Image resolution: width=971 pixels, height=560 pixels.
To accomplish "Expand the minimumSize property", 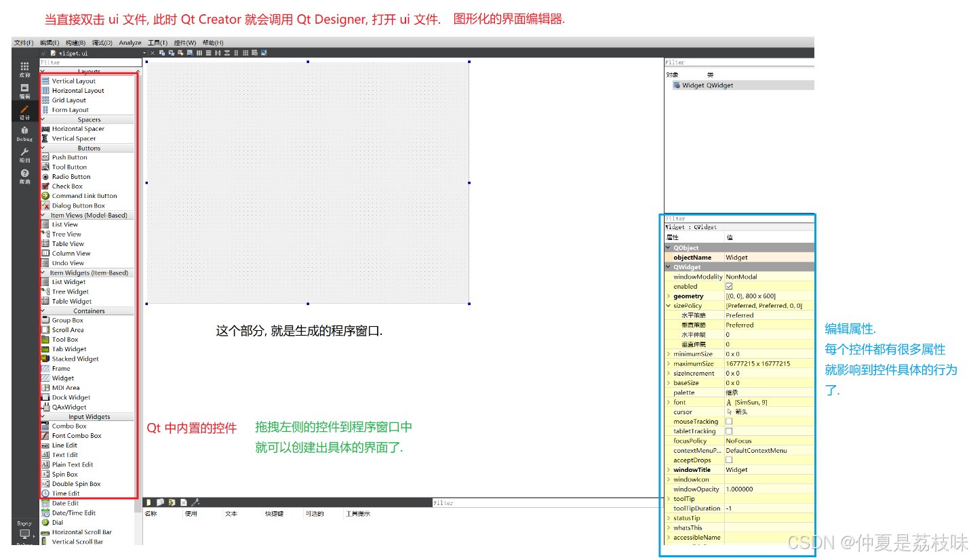I will tap(669, 354).
